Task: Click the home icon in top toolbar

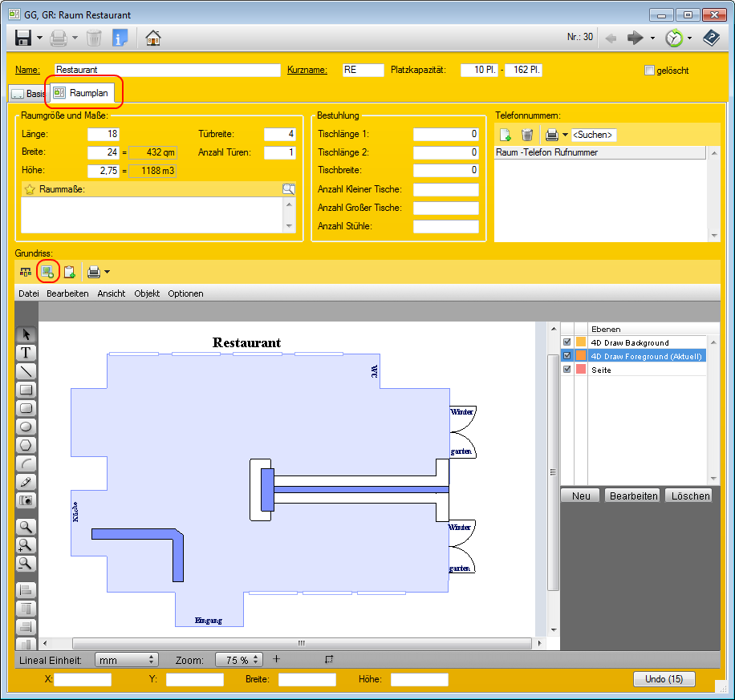Action: pos(152,38)
